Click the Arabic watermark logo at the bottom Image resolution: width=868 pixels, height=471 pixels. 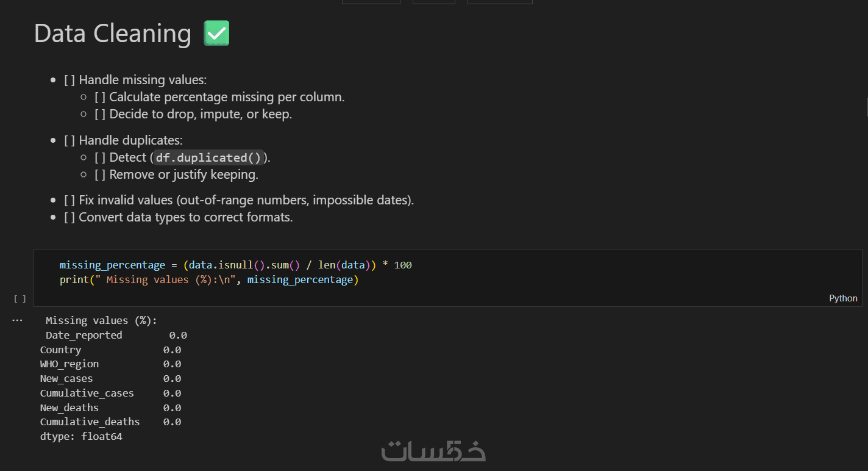pyautogui.click(x=433, y=451)
